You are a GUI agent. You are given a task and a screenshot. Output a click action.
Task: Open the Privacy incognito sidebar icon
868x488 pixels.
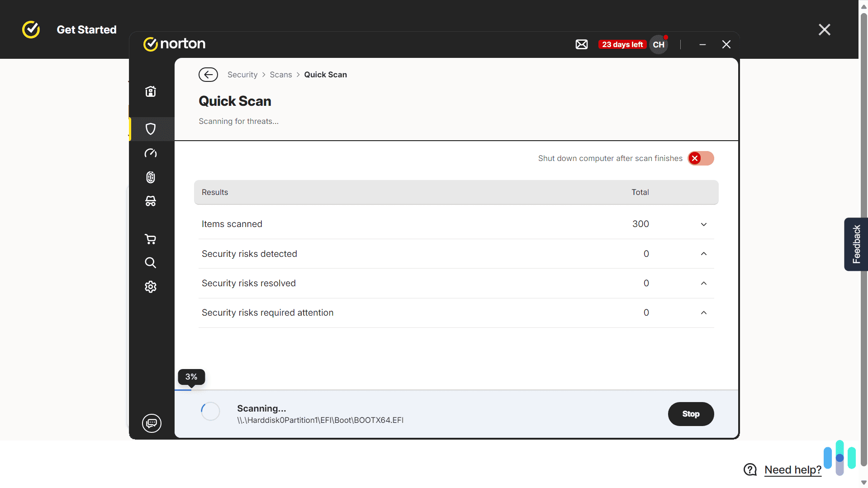(x=151, y=201)
